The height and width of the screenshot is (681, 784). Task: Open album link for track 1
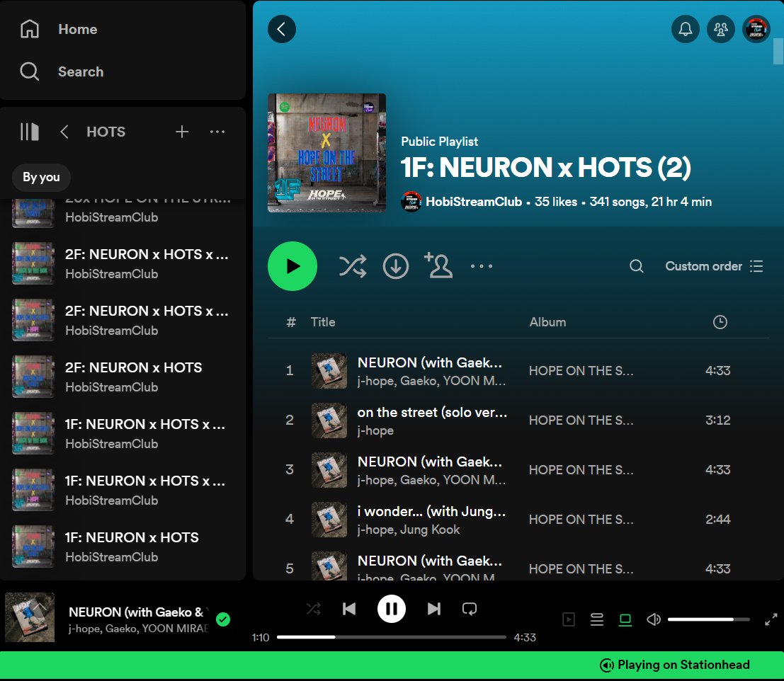pos(581,371)
